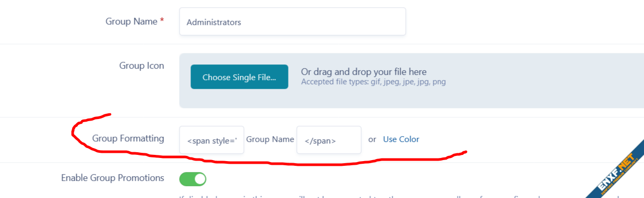Click the Group Formatting label
This screenshot has width=644, height=198.
(128, 139)
